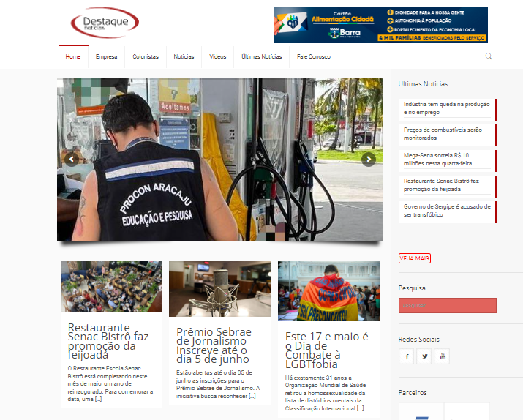Image resolution: width=523 pixels, height=420 pixels.
Task: Open the Prêmio Sebrae microphone thumbnail
Action: coord(220,289)
